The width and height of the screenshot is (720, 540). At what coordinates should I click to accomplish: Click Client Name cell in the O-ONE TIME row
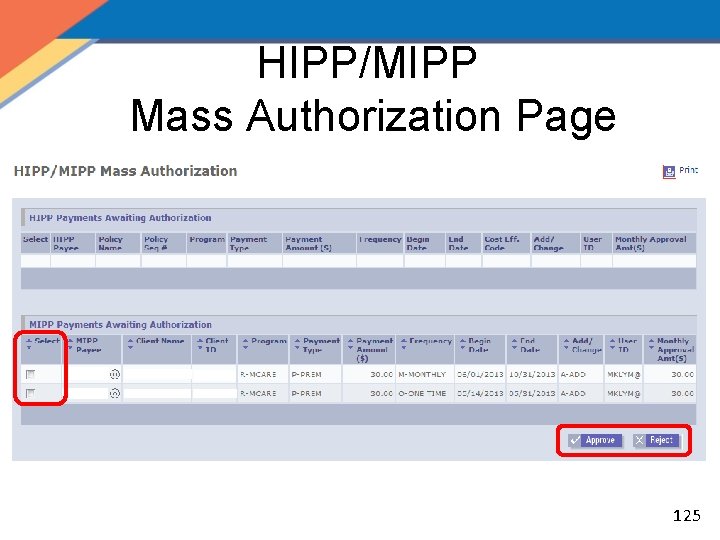coord(157,394)
